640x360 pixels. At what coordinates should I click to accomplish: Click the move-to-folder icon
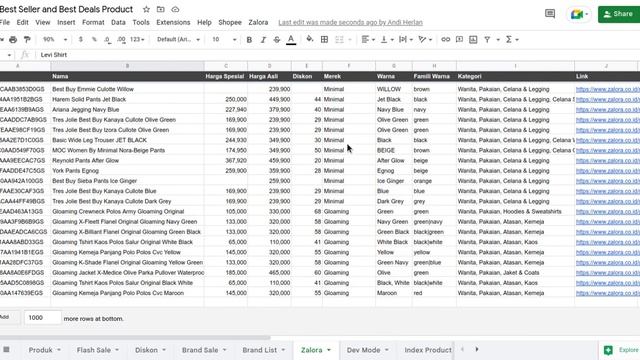point(161,9)
